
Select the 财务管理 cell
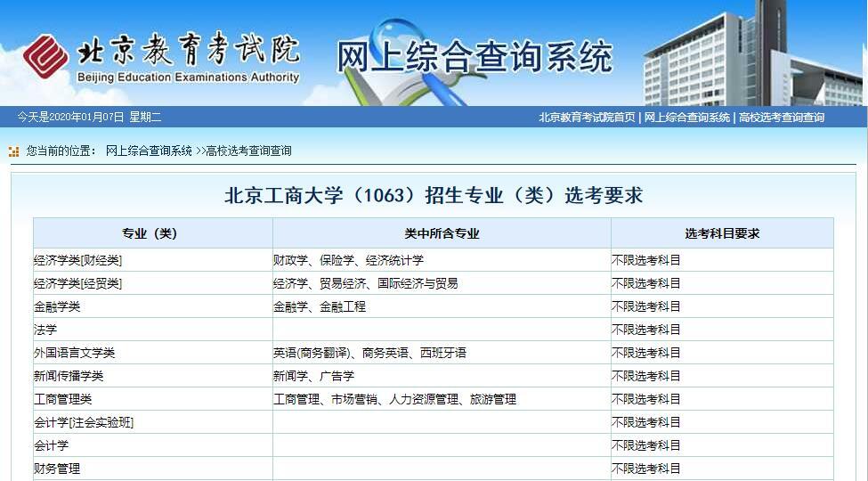[x=153, y=469]
